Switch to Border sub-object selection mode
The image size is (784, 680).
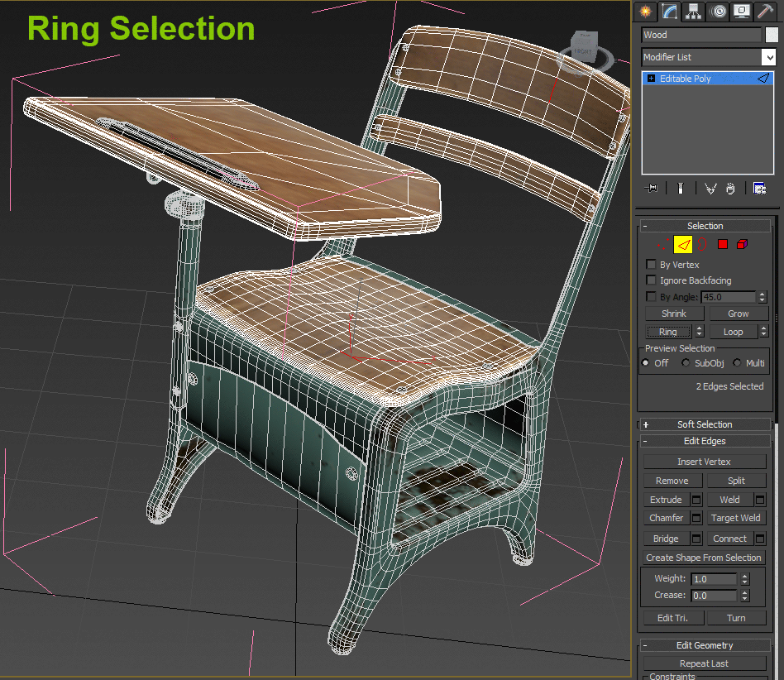[701, 244]
